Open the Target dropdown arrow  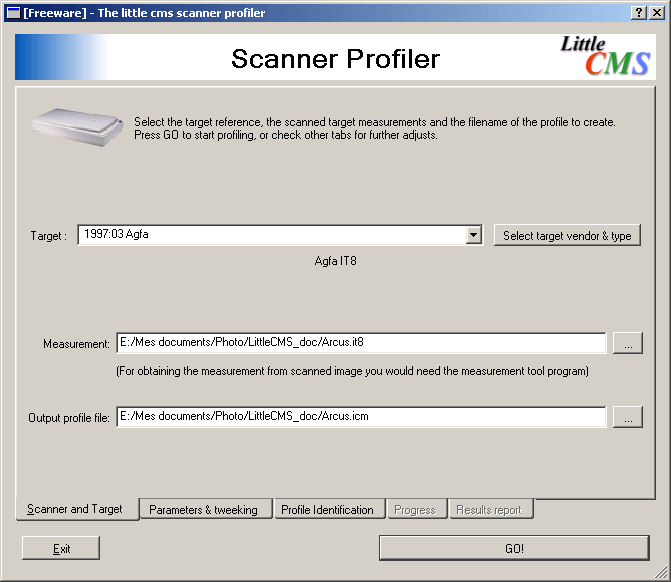(x=473, y=235)
